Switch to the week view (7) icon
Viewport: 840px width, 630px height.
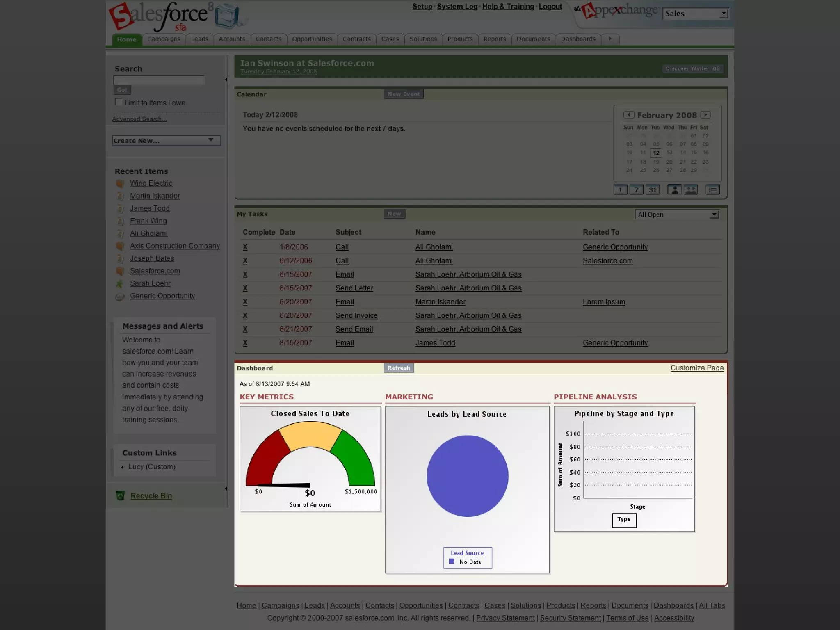[x=636, y=190]
